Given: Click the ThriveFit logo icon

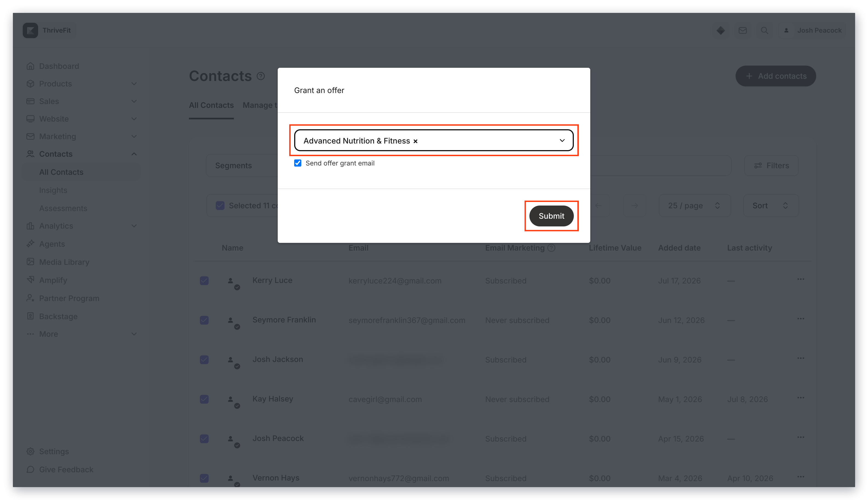Looking at the screenshot, I should [x=30, y=30].
